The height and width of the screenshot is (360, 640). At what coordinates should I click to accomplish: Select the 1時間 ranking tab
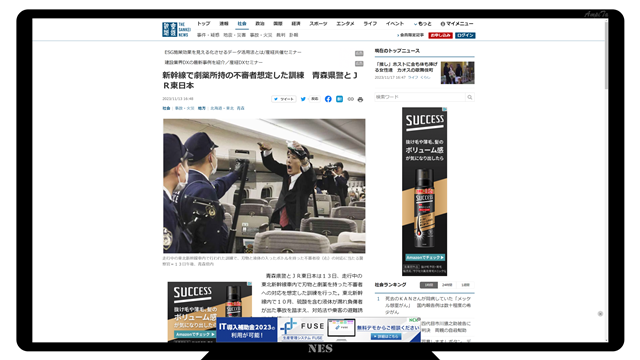click(428, 285)
